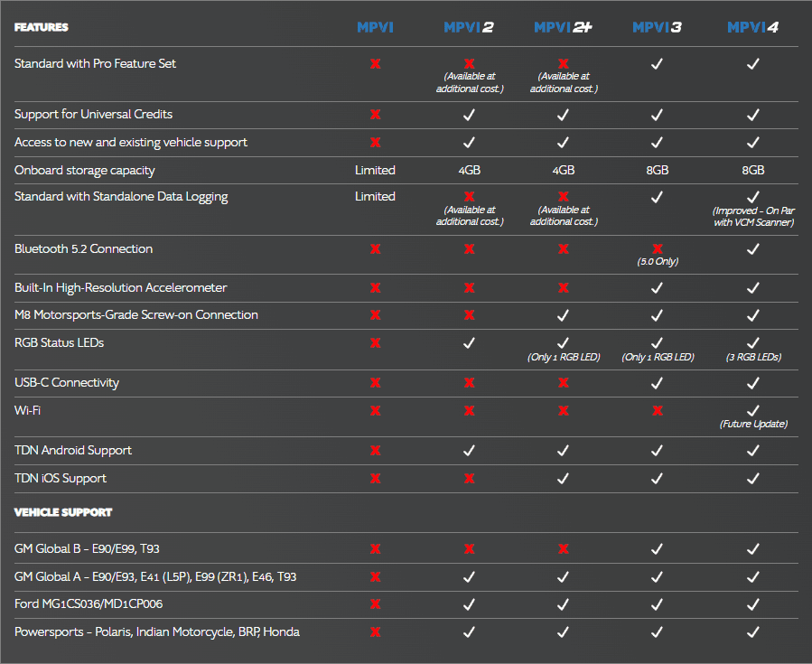Click the 5.0 Only note under MPVI3
The image size is (812, 664).
pyautogui.click(x=657, y=262)
